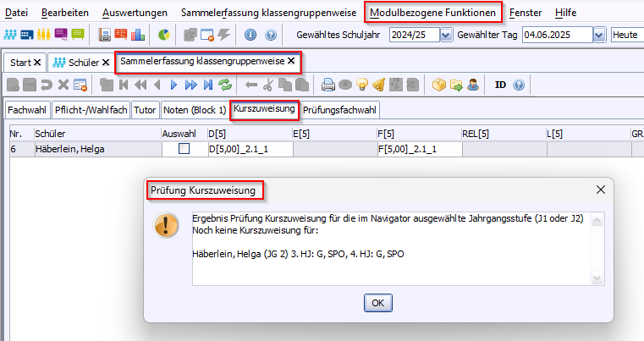Screen dimensions: 644x341
Task: Click the printer icon in toolbar
Action: click(328, 85)
